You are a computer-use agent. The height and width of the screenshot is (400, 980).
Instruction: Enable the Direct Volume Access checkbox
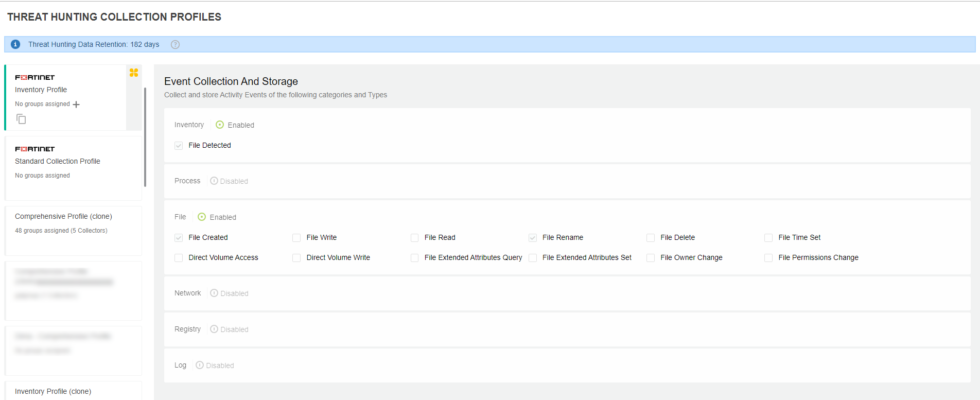click(x=179, y=258)
